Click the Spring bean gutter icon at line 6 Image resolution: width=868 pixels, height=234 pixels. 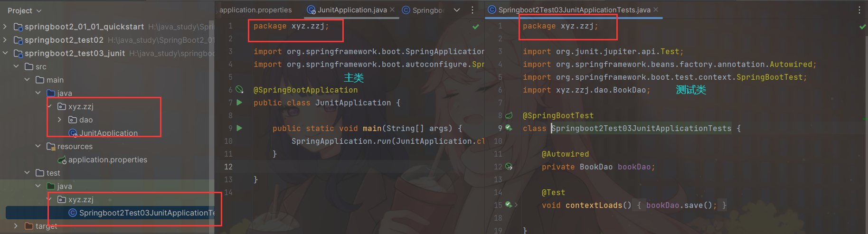click(x=240, y=90)
